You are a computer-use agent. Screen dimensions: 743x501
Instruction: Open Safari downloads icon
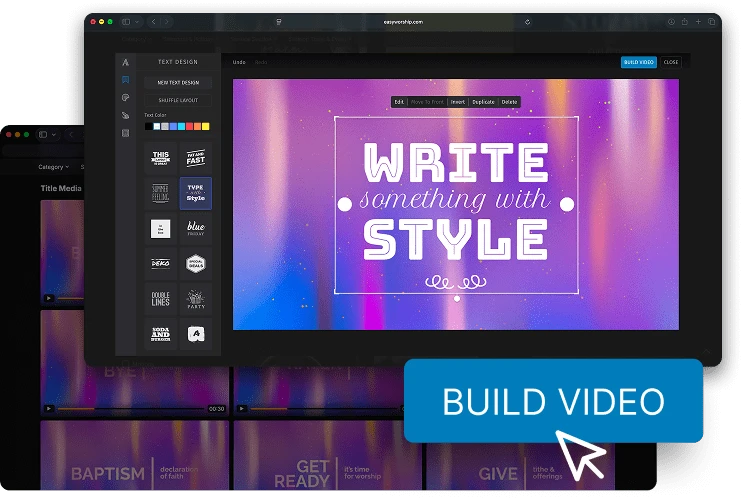coord(671,22)
